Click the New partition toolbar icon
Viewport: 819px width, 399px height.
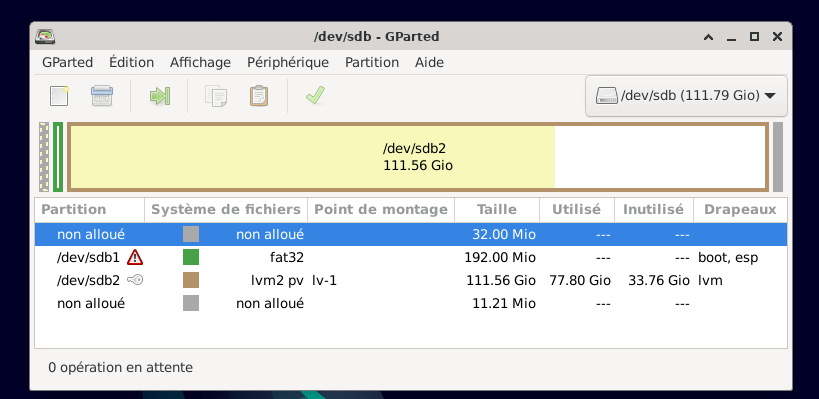59,96
